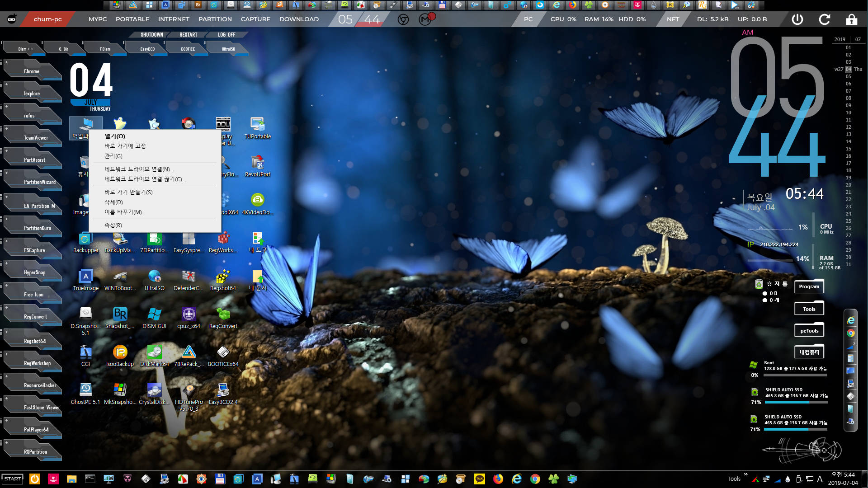Open the 7DPartition desktop shortcut
Screen dimensions: 868x488
click(x=154, y=242)
